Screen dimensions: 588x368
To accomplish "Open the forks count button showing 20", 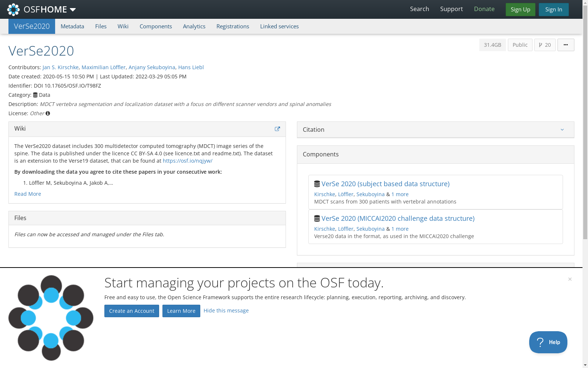I will (x=545, y=45).
